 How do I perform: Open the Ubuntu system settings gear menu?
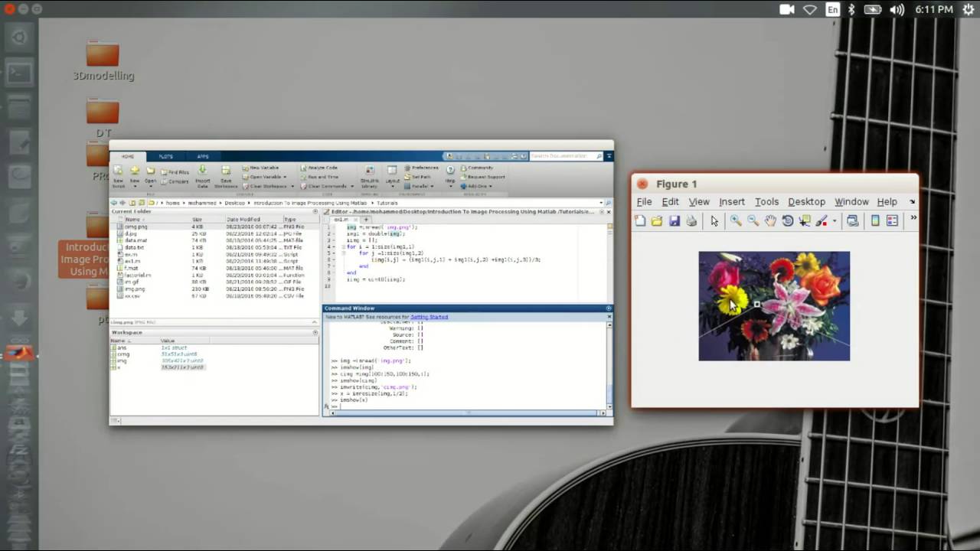[969, 9]
